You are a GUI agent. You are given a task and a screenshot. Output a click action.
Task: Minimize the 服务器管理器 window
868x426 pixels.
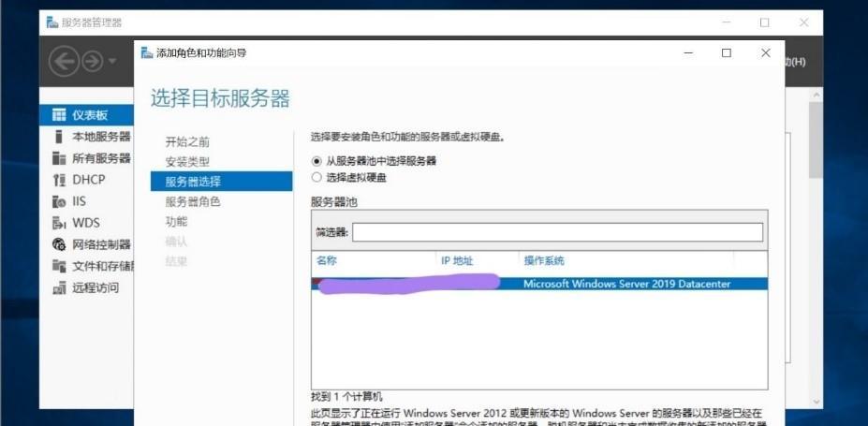[x=727, y=22]
